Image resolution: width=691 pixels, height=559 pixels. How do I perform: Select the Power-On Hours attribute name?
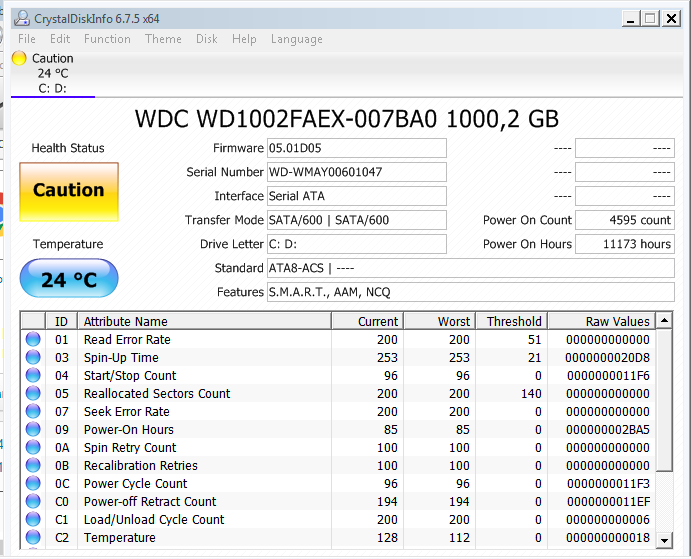[129, 429]
